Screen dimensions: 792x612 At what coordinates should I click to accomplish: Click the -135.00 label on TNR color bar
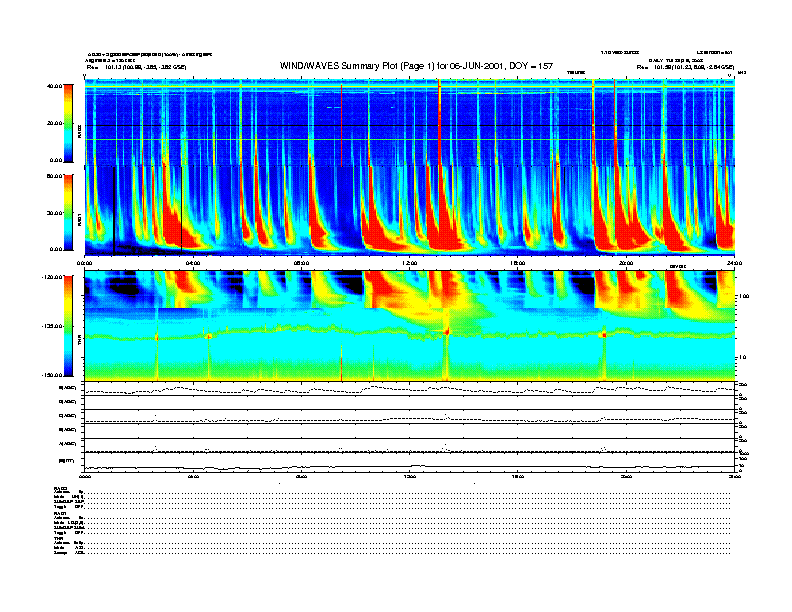coord(52,326)
